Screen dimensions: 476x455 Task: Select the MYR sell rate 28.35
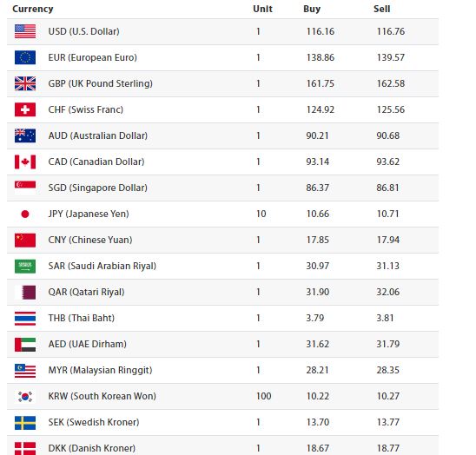387,370
